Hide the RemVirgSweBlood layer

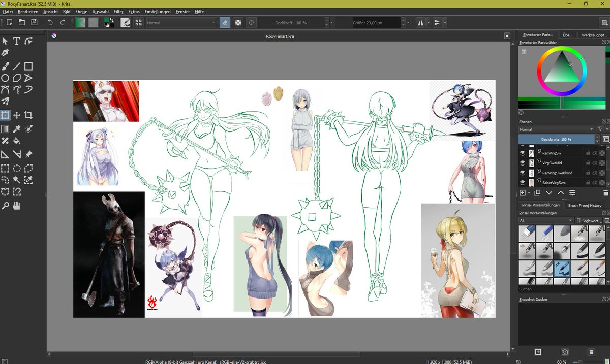pos(522,173)
